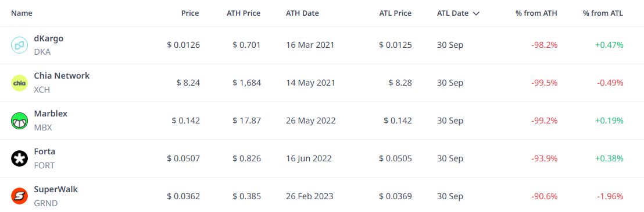Open the Marblex green logo icon
644x212 pixels.
[x=19, y=121]
